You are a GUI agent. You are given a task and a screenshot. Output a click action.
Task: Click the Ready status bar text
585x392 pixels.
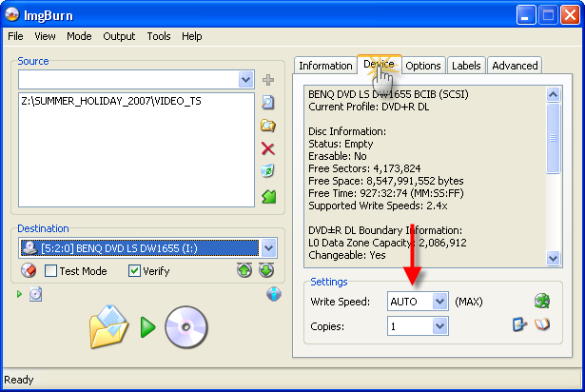[x=19, y=380]
